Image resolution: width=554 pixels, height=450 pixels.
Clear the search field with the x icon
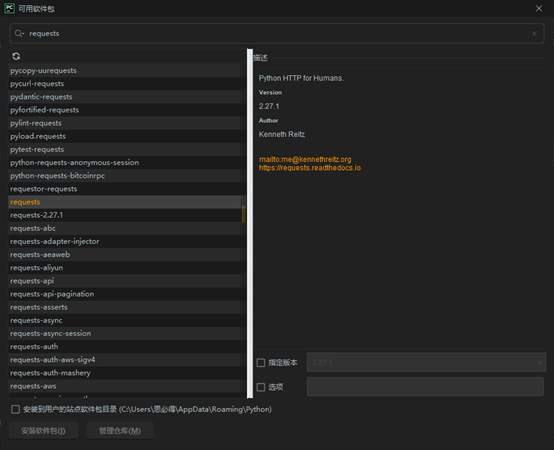[534, 34]
